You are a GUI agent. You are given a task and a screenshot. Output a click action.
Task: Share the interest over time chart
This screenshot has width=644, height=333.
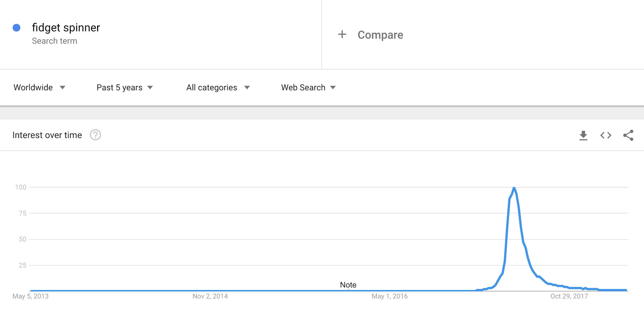click(628, 135)
